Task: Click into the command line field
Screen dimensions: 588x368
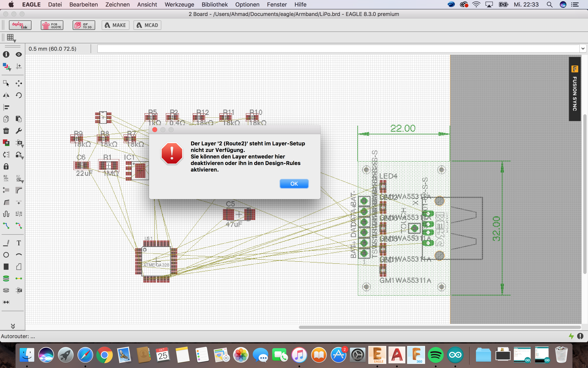Action: pyautogui.click(x=339, y=48)
